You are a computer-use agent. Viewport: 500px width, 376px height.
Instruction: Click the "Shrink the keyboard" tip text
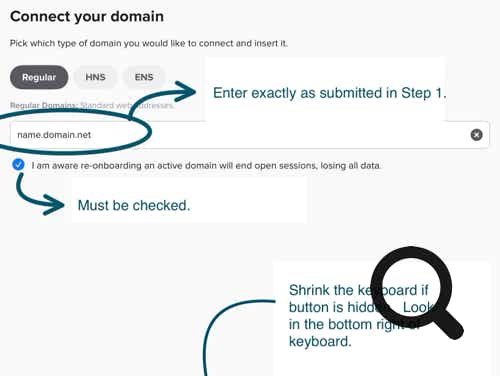(358, 316)
